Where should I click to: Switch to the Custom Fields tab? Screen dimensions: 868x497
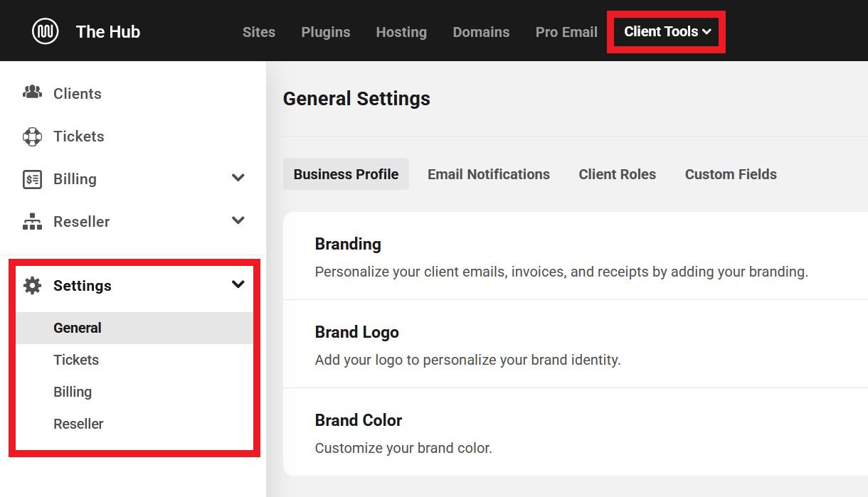coord(731,174)
